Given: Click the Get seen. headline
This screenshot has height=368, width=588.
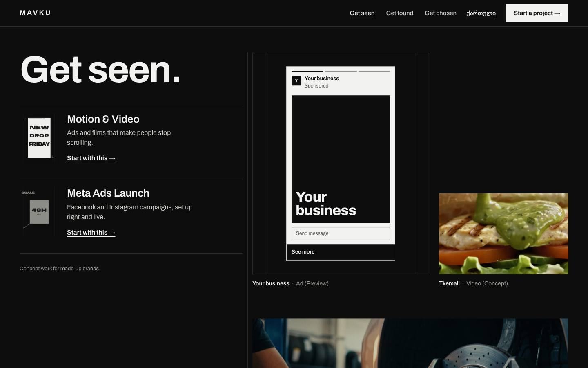Looking at the screenshot, I should coord(100,70).
